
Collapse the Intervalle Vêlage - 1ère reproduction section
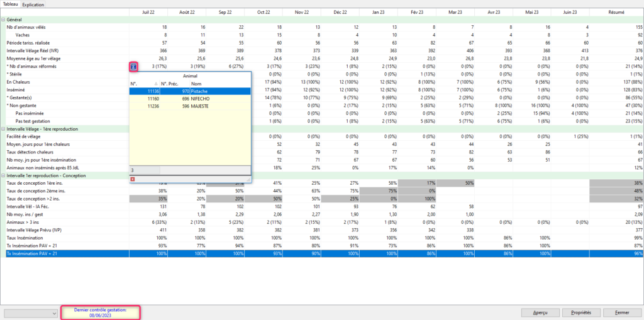(x=3, y=128)
